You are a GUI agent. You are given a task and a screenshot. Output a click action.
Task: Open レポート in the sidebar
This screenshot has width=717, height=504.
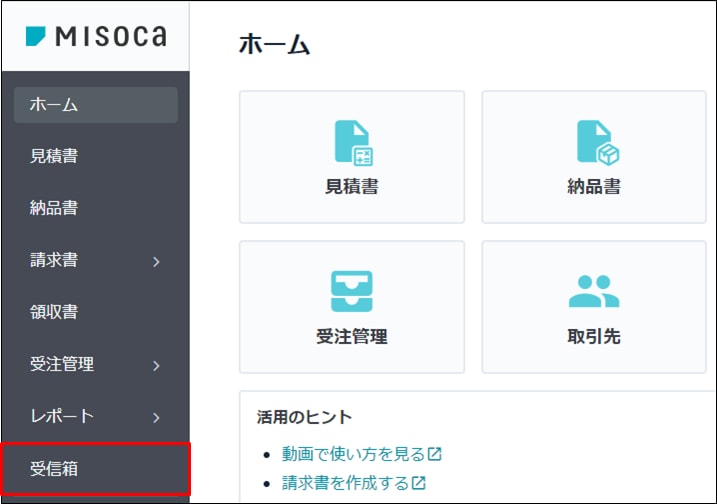(62, 416)
